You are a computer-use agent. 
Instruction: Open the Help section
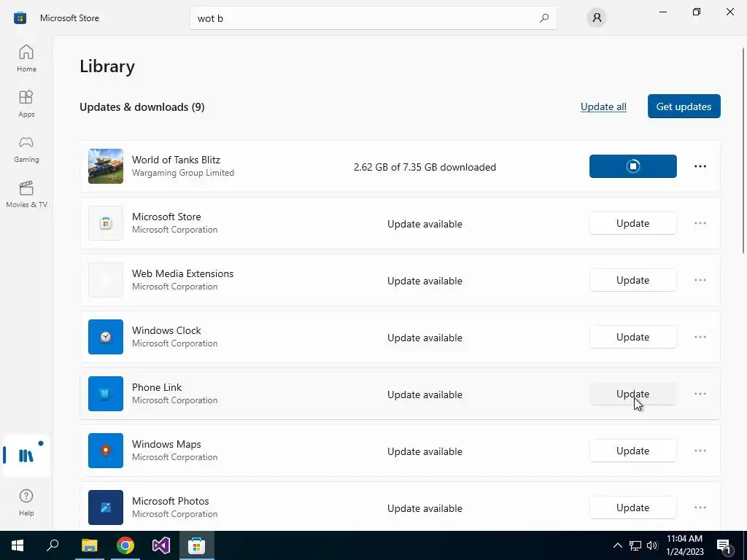pyautogui.click(x=26, y=502)
